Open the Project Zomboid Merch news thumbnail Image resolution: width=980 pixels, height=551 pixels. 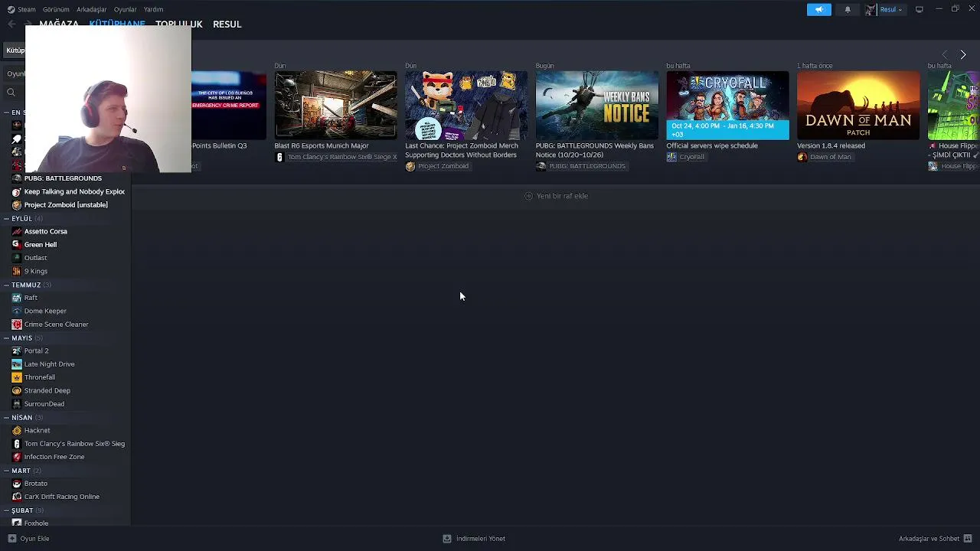pyautogui.click(x=466, y=106)
